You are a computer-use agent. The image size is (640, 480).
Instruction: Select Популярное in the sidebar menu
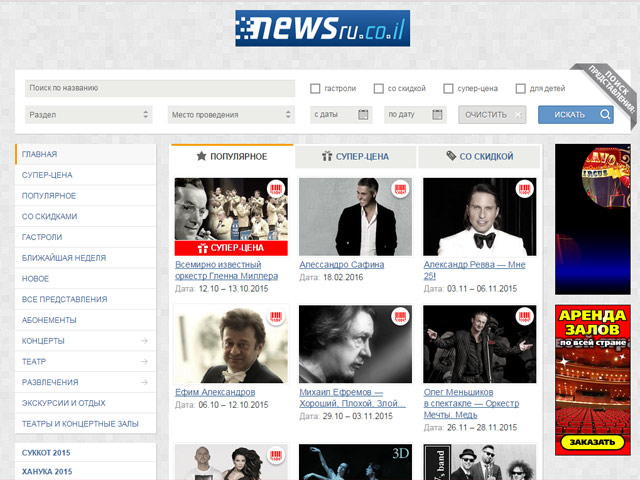[x=86, y=196]
